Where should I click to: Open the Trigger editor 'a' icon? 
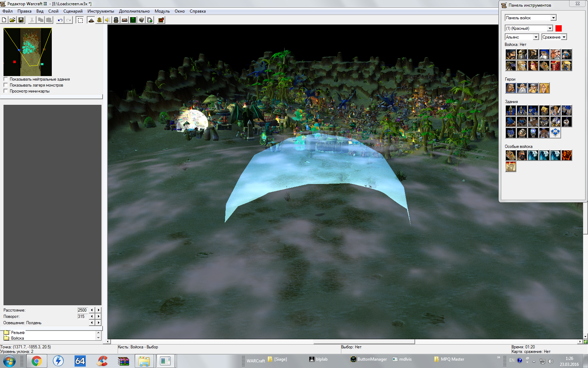point(99,20)
